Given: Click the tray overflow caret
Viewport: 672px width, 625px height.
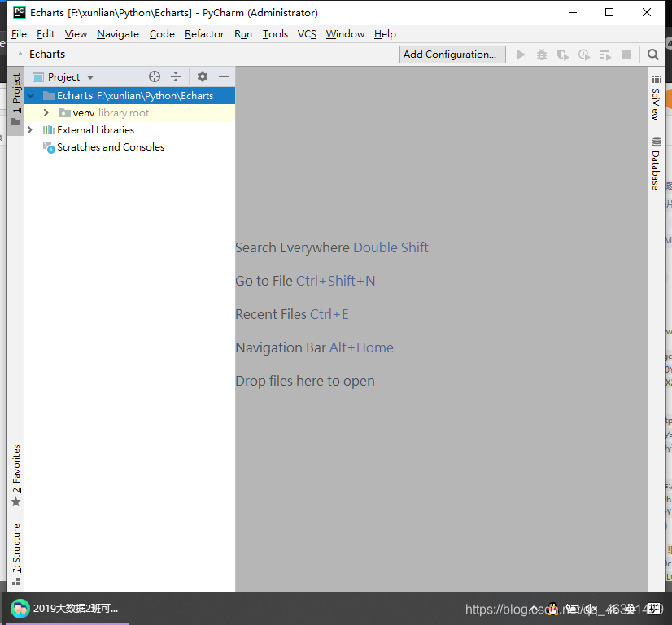Looking at the screenshot, I should pyautogui.click(x=535, y=609).
